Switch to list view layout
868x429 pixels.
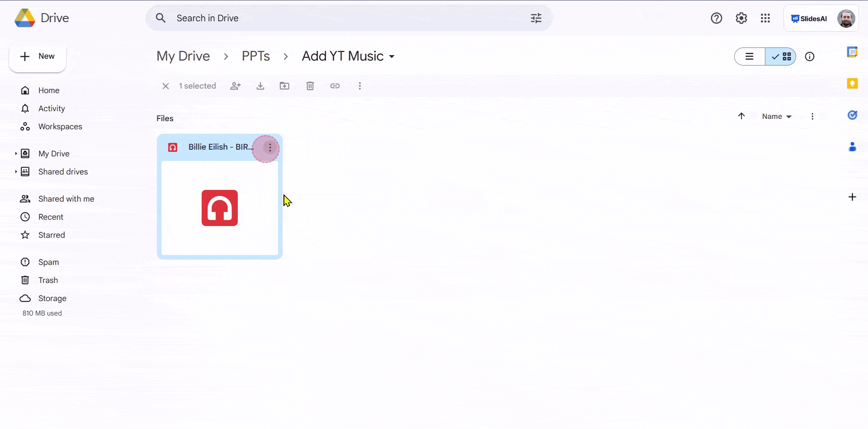(749, 57)
